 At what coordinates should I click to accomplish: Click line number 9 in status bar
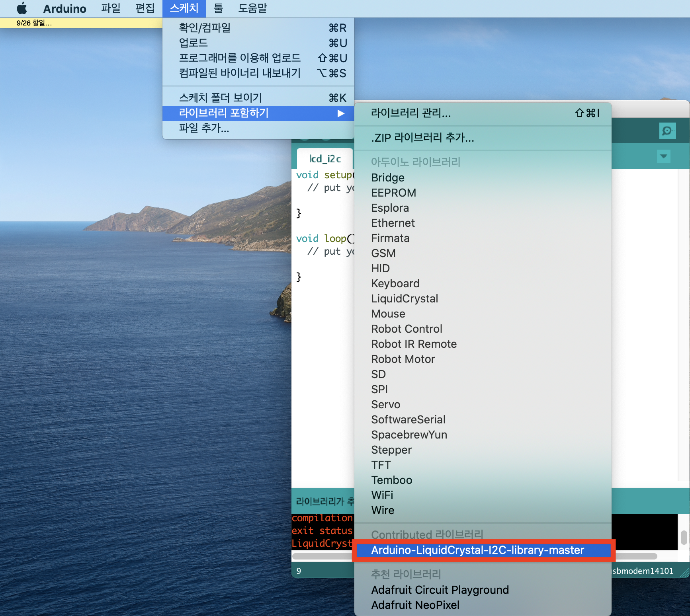pos(299,571)
